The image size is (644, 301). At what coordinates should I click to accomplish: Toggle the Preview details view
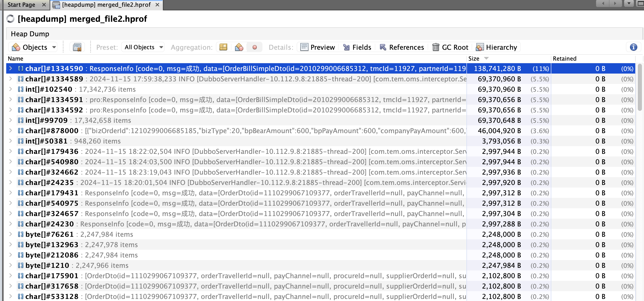(x=318, y=47)
